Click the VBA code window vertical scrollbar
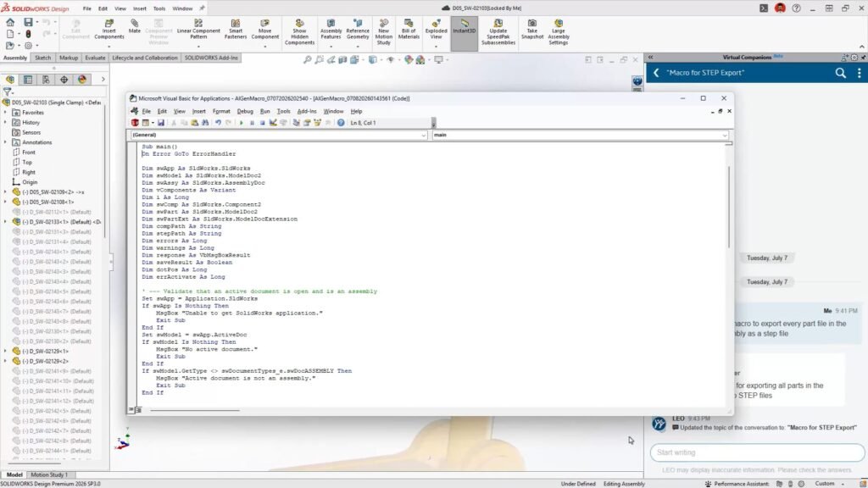 [728, 208]
